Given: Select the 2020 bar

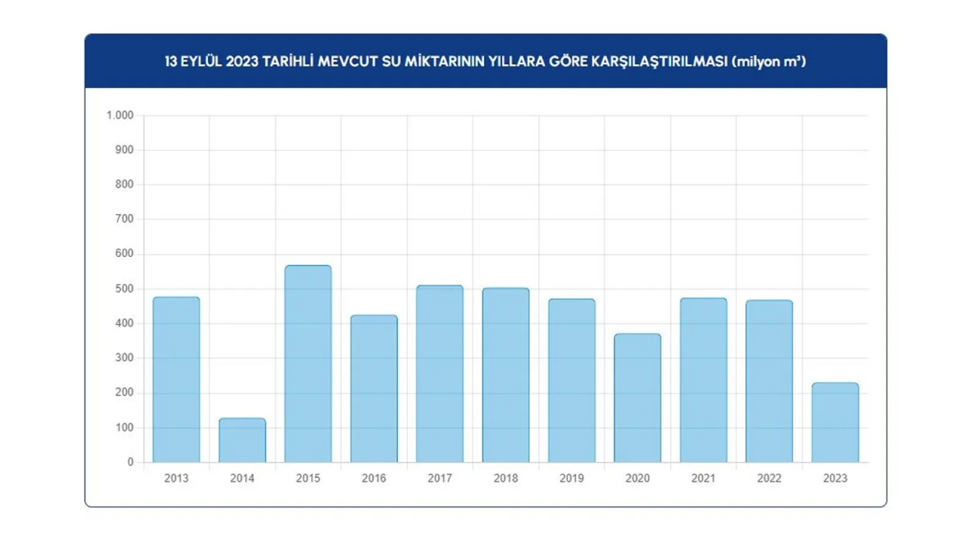Looking at the screenshot, I should [x=637, y=398].
